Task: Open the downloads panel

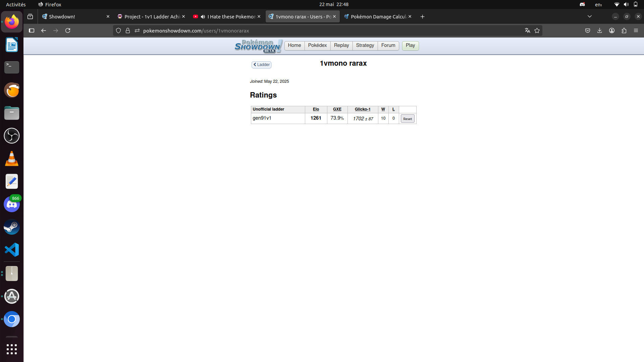Action: pos(600,31)
